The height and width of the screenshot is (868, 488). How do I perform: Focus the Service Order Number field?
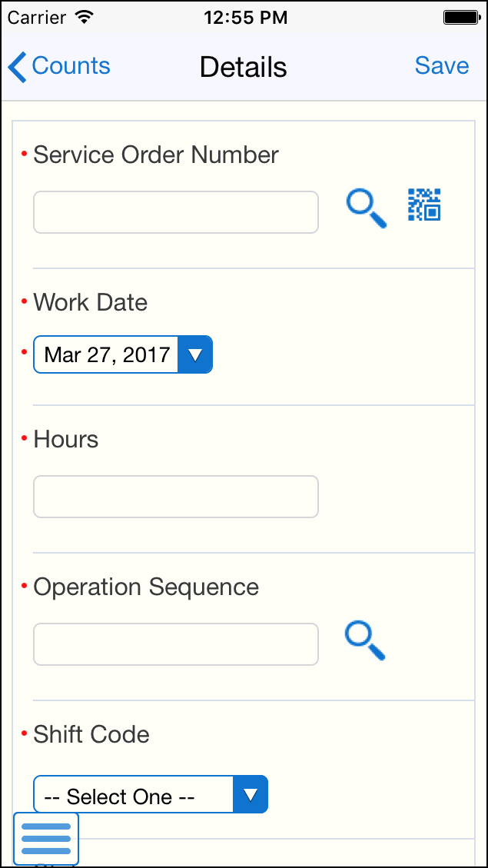175,212
